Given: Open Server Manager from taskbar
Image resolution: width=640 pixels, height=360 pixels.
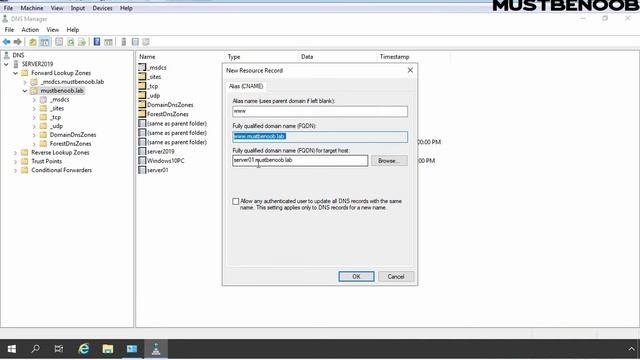Looking at the screenshot, I should (x=132, y=349).
